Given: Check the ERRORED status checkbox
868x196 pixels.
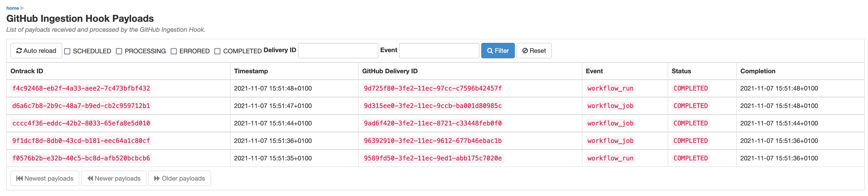Looking at the screenshot, I should click(x=174, y=51).
